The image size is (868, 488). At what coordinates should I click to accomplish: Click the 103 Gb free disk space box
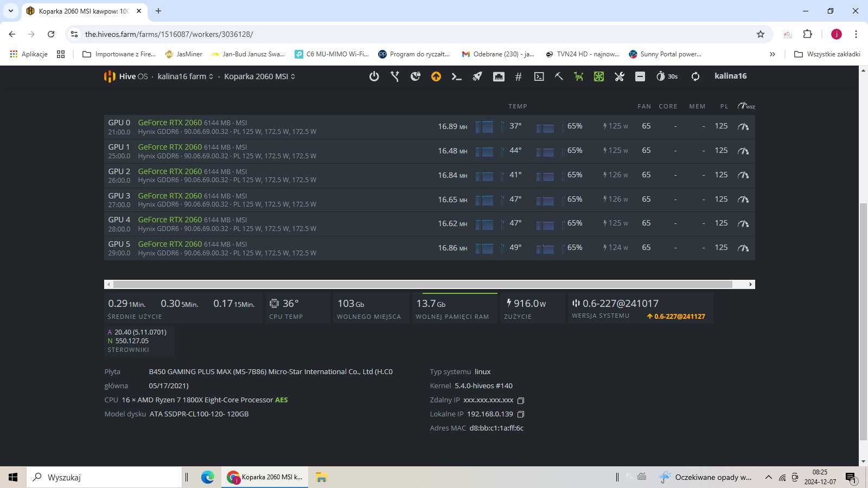tap(371, 308)
